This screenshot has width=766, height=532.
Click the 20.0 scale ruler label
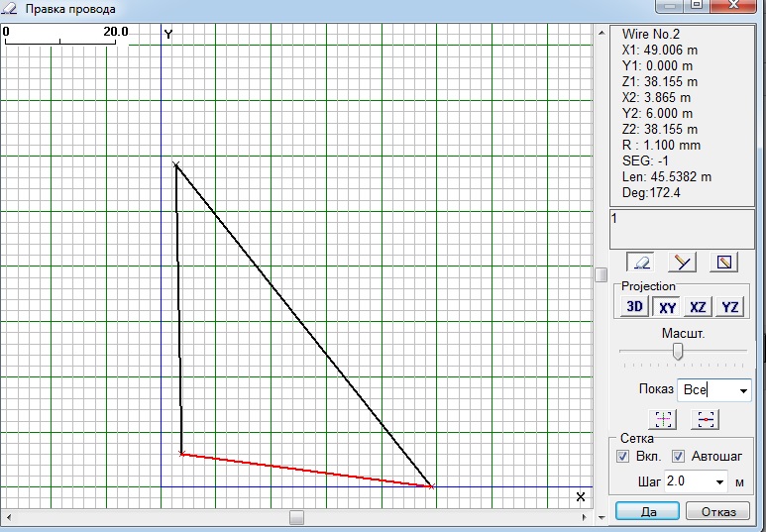[115, 32]
